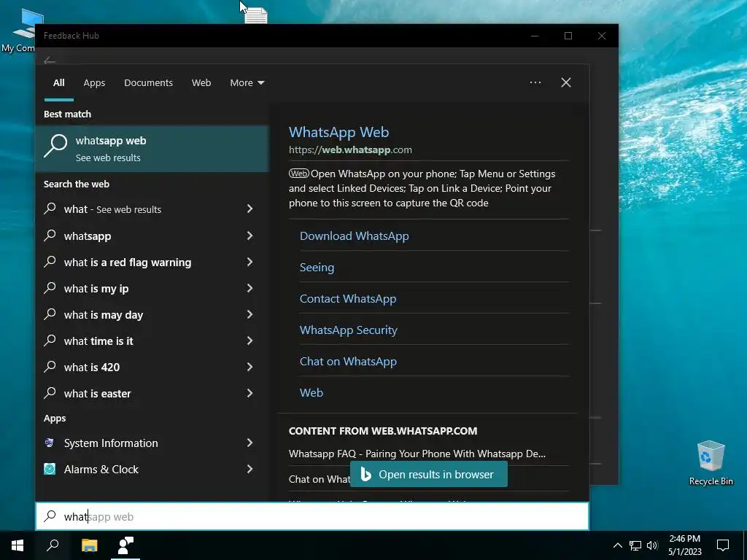Switch to the Apps tab
The width and height of the screenshot is (747, 560).
coord(94,83)
